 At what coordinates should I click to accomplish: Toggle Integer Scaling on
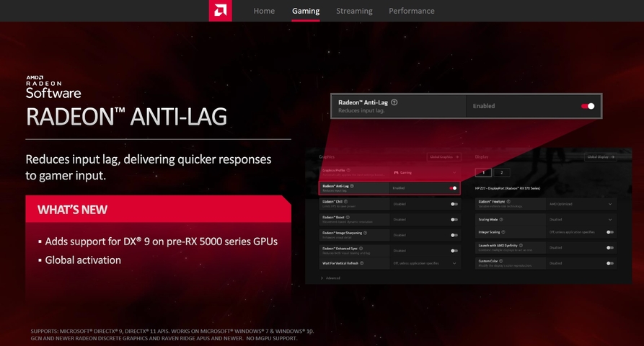click(x=610, y=232)
